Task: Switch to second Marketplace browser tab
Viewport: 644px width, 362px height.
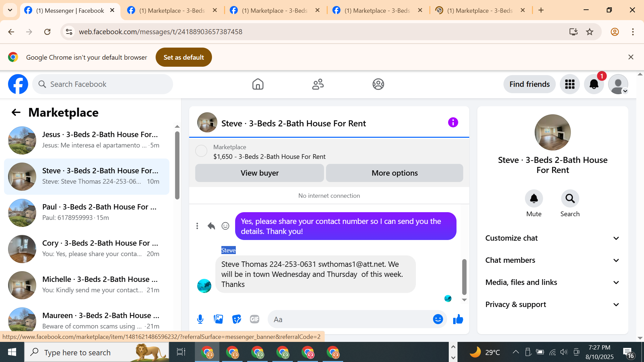Action: click(274, 10)
